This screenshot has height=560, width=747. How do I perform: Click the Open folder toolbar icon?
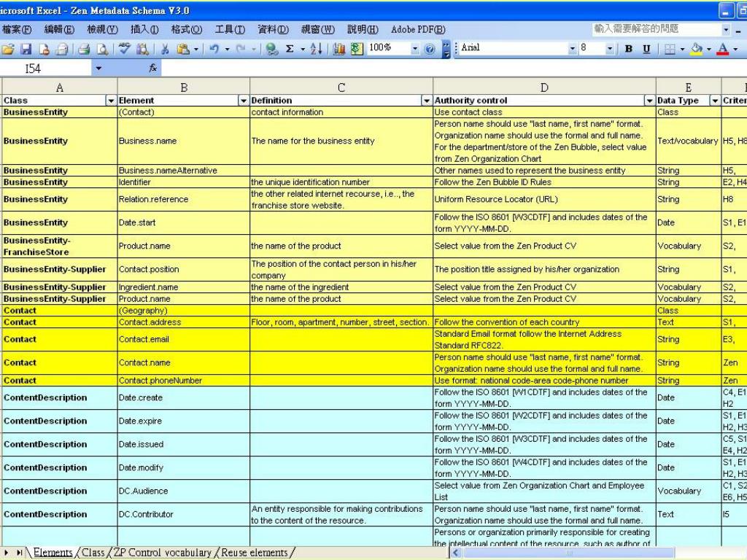pos(8,49)
